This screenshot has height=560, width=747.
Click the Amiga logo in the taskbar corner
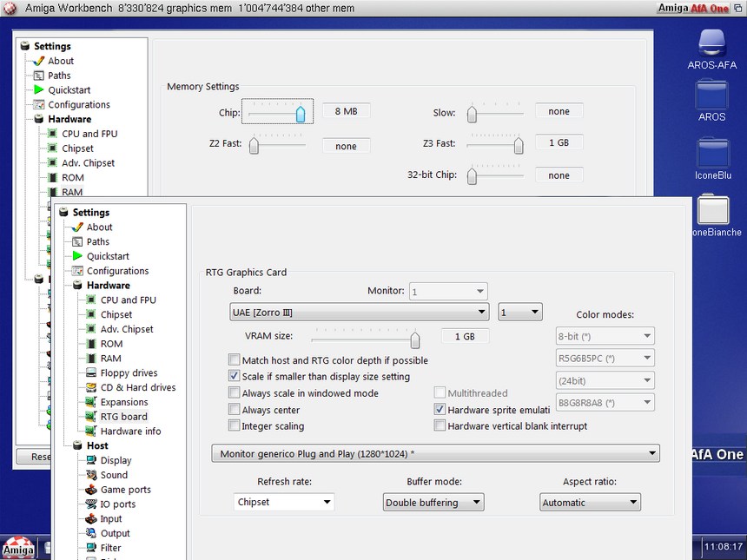[17, 548]
